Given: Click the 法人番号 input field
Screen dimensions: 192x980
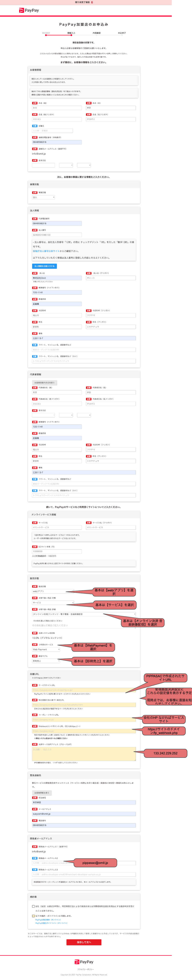Looking at the screenshot, I should pos(57,235).
